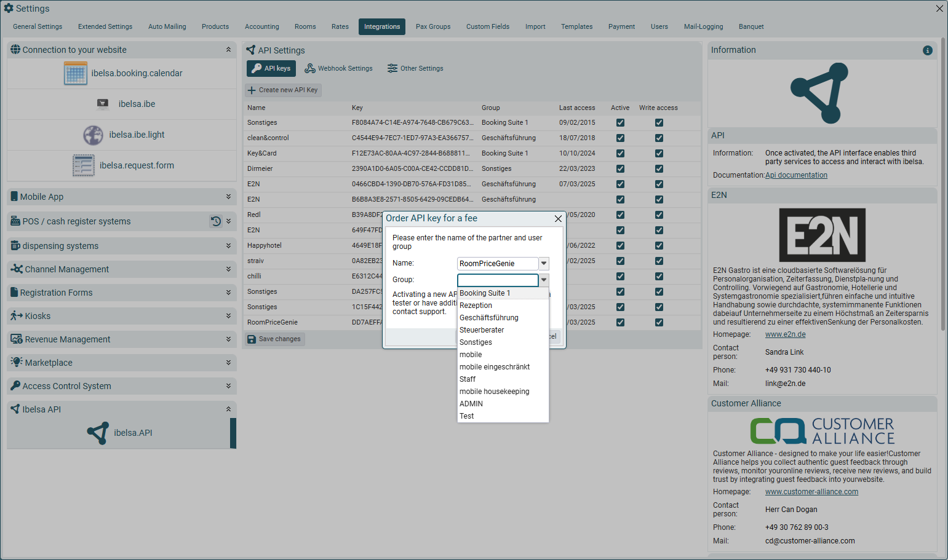Click the ibelsa.request.form form icon
The width and height of the screenshot is (948, 560).
[x=84, y=165]
